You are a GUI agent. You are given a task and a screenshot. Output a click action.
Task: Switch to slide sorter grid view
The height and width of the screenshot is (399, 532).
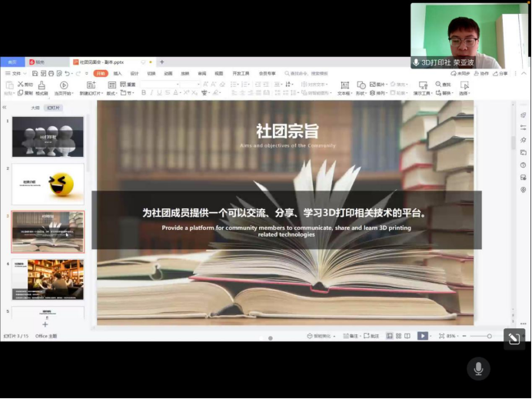[x=397, y=336]
